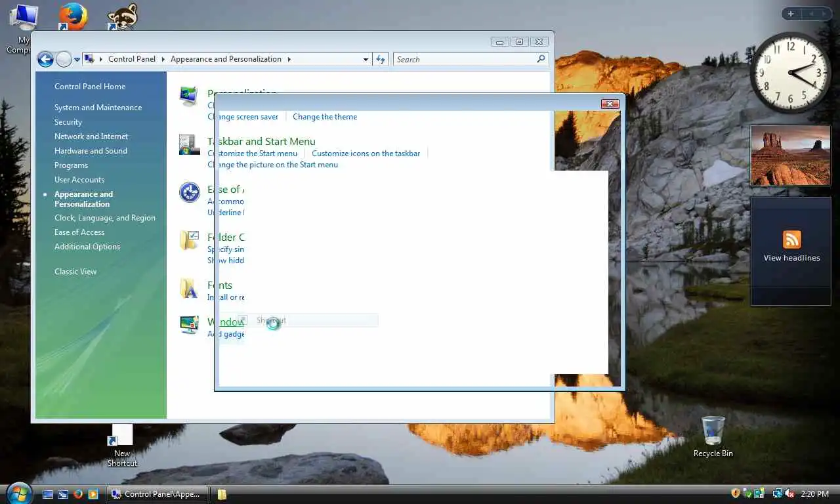
Task: Click Customize icons on the taskbar
Action: 366,154
